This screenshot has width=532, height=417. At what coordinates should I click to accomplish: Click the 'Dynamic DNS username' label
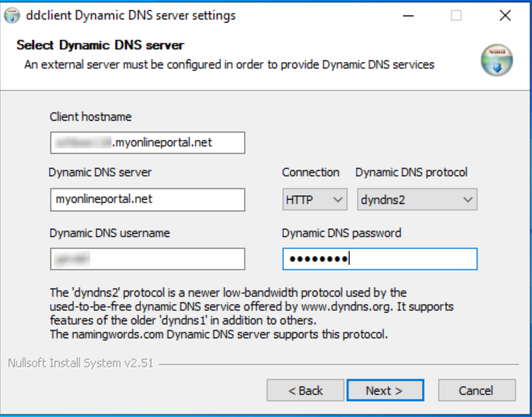(x=110, y=233)
